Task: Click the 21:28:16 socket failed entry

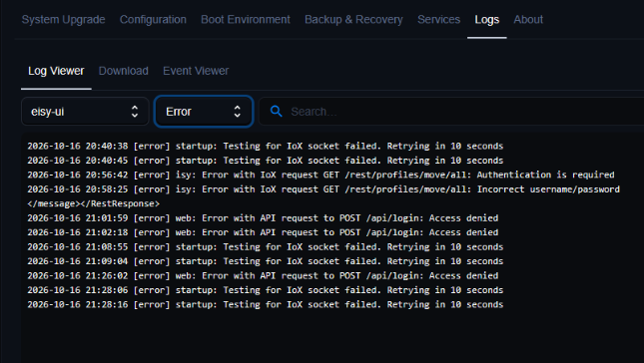Action: tap(266, 304)
